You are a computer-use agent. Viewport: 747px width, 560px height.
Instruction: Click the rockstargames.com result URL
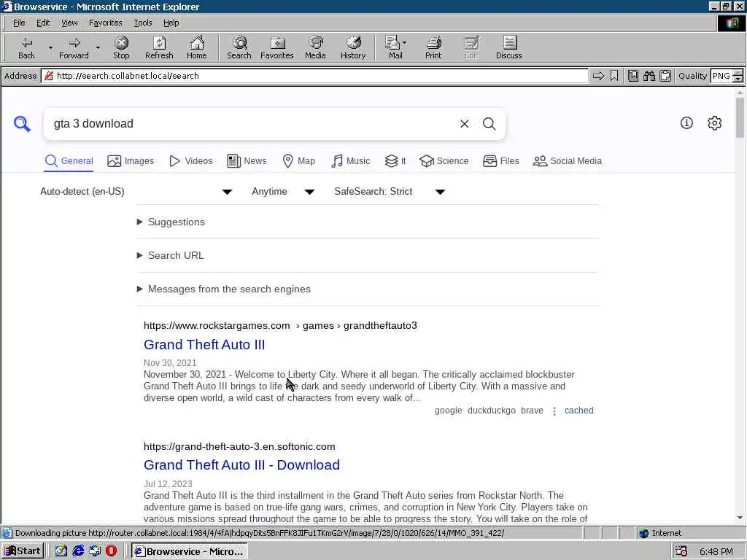pyautogui.click(x=280, y=326)
